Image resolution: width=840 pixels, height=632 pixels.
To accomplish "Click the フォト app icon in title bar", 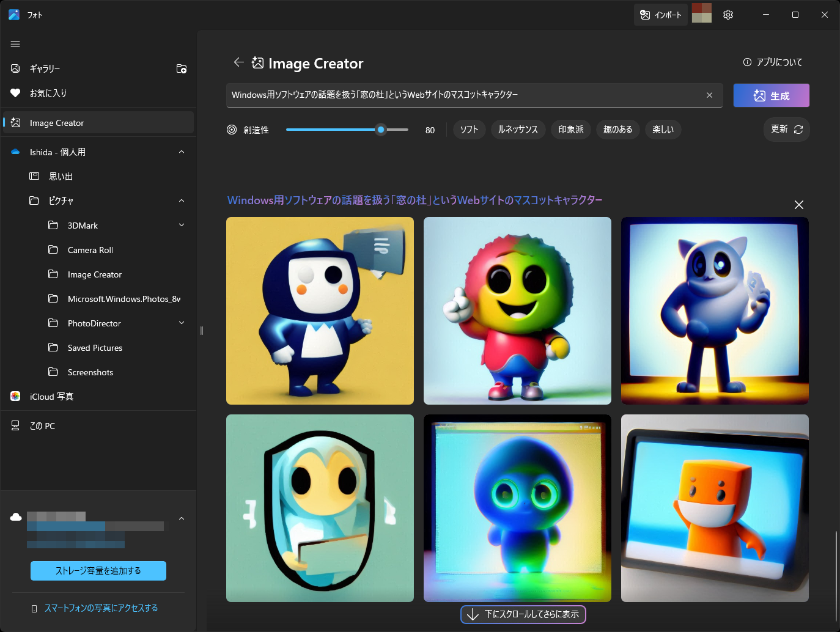I will click(x=13, y=15).
